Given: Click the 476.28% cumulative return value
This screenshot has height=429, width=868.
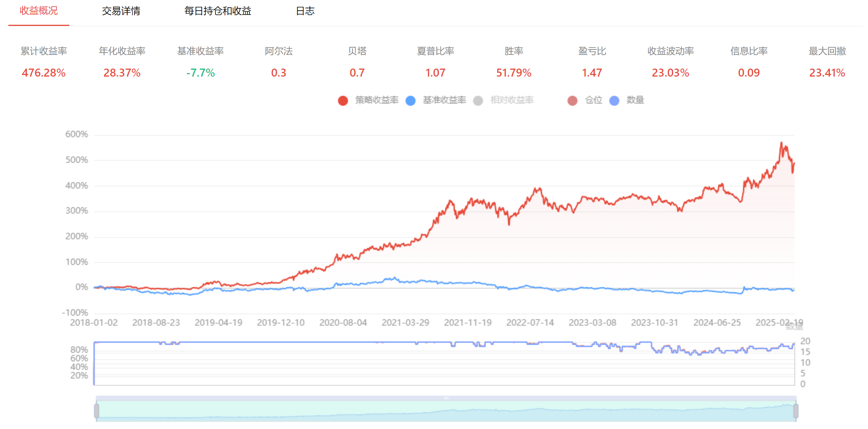Looking at the screenshot, I should (43, 73).
